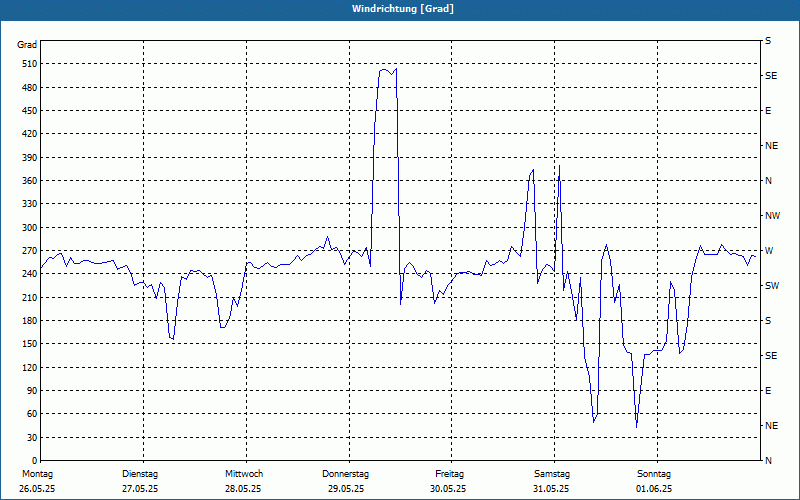Click the 510 value on left axis
The image size is (800, 500).
[x=30, y=64]
